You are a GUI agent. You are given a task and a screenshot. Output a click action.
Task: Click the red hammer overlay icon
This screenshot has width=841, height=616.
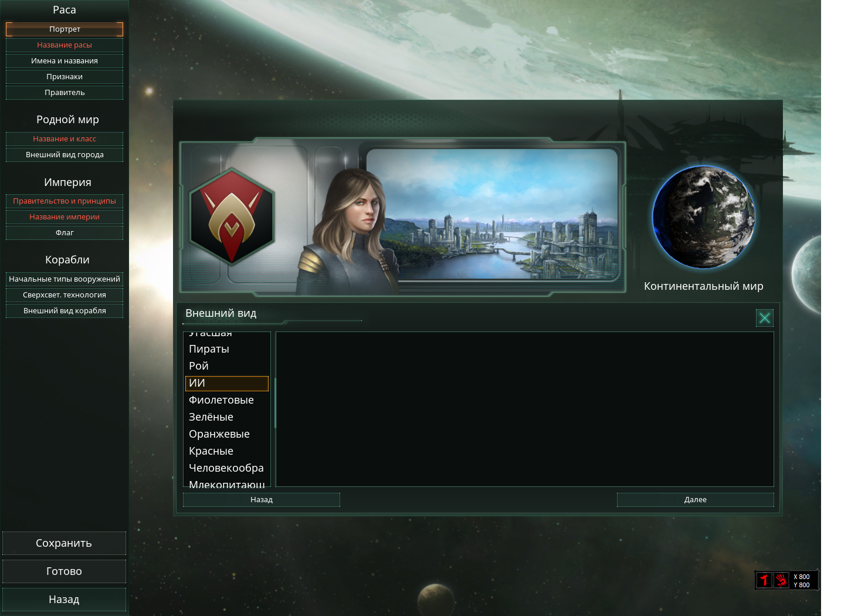pos(764,580)
